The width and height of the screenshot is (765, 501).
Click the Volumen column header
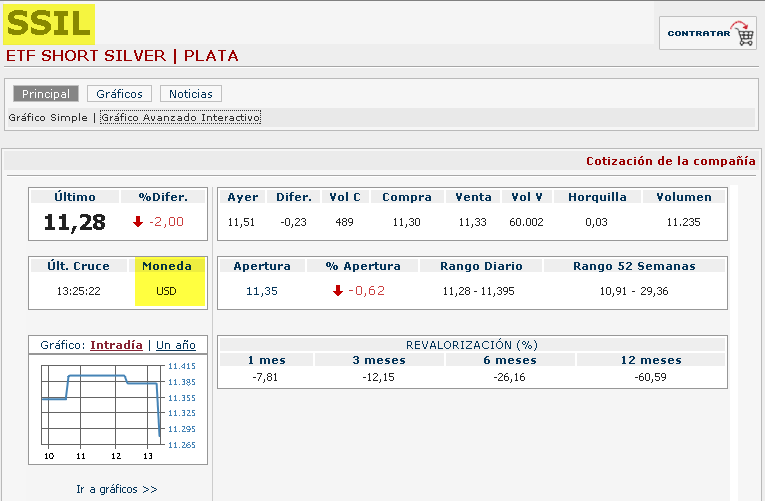[x=684, y=197]
